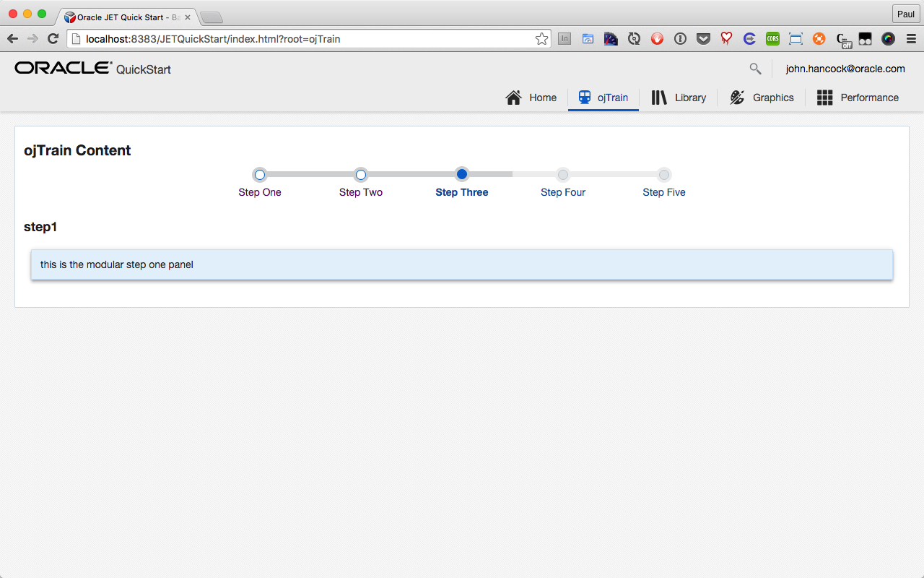Reload the page with the refresh icon
Screen dimensions: 924x578
coord(53,39)
